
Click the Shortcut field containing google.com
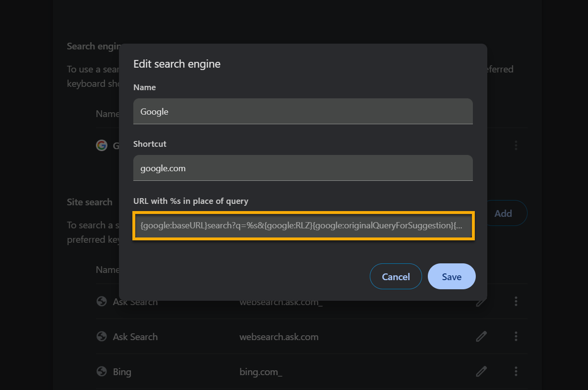point(303,168)
